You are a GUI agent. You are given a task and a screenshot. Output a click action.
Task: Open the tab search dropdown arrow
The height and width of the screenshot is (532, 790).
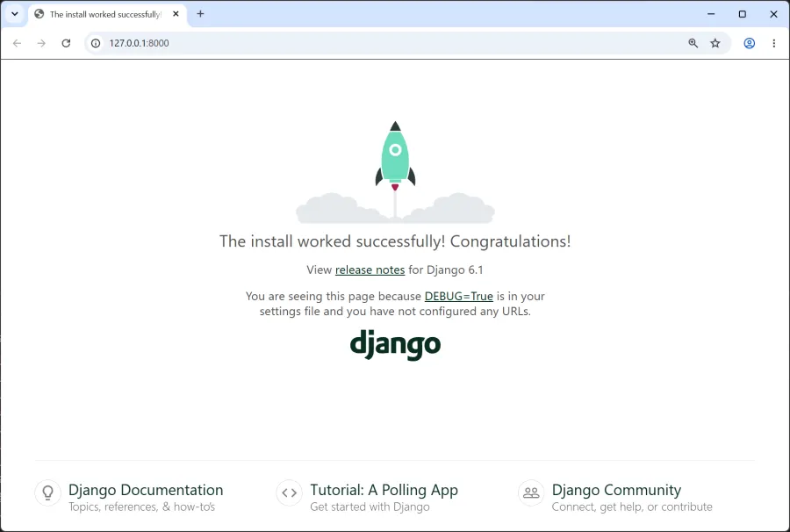tap(15, 14)
